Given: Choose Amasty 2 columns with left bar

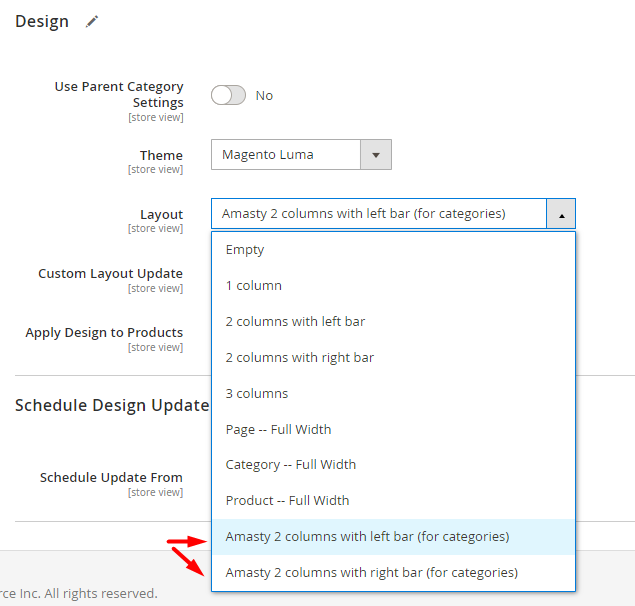Looking at the screenshot, I should [x=393, y=537].
